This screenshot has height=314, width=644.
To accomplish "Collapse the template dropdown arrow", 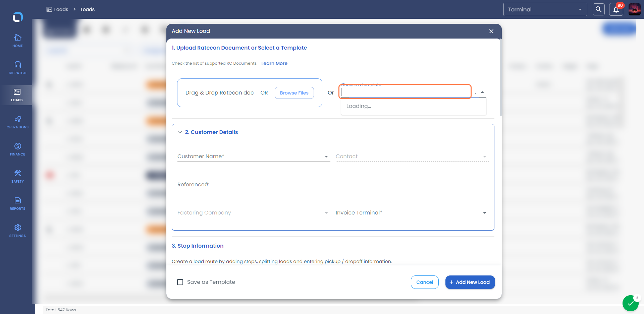I will [482, 92].
